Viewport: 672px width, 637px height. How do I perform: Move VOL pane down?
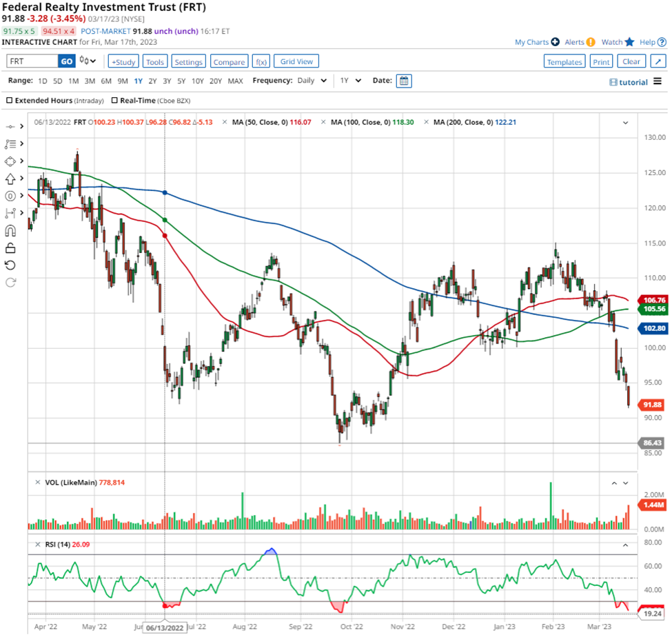click(x=625, y=483)
